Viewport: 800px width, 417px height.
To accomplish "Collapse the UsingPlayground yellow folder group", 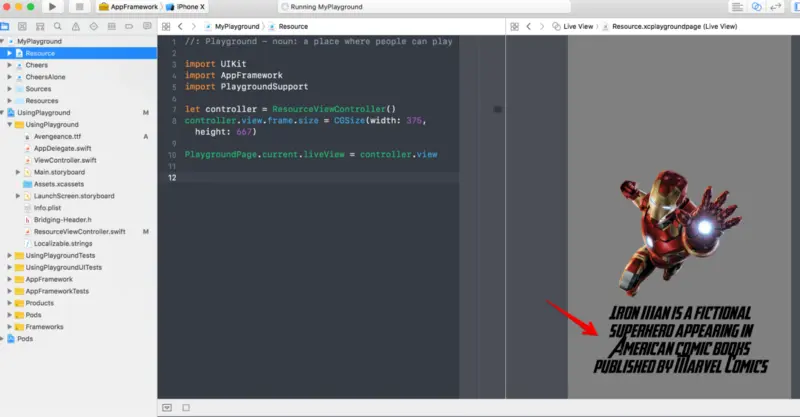I will click(x=9, y=125).
